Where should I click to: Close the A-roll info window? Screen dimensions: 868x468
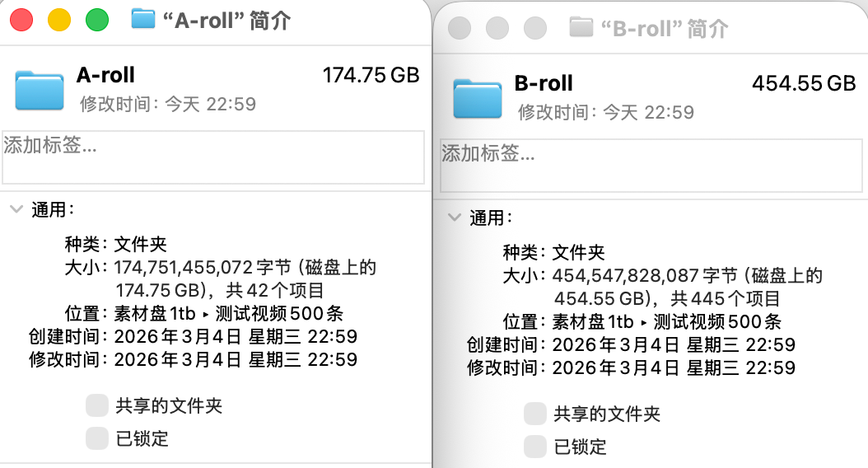(21, 20)
